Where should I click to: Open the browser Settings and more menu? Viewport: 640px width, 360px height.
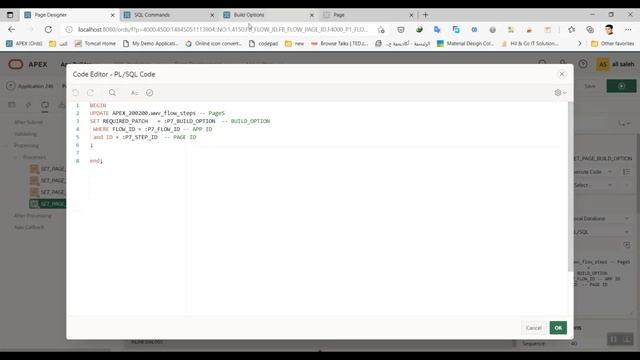(x=628, y=29)
